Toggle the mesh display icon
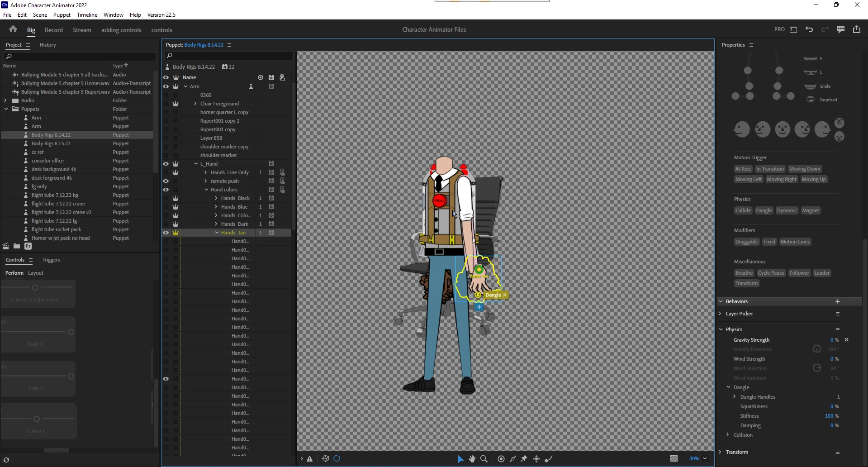 click(326, 459)
